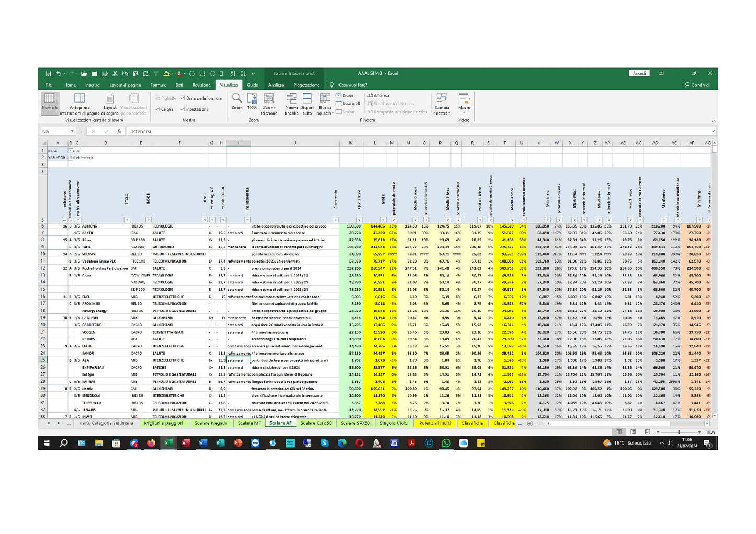The width and height of the screenshot is (756, 534).
Task: Open Quotazione column filter dropdown
Action: pyautogui.click(x=359, y=220)
